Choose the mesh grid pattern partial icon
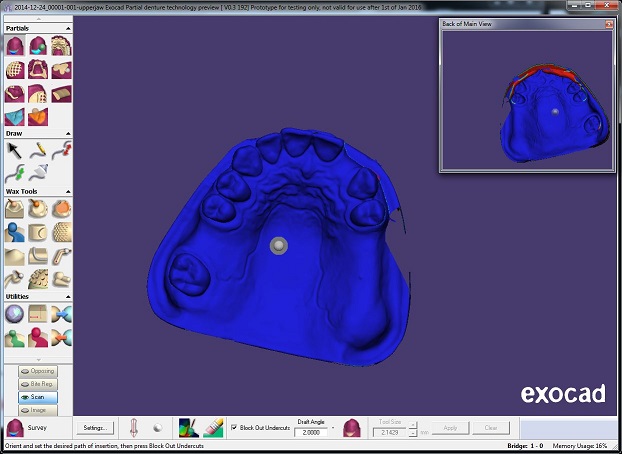This screenshot has width=622, height=454. (15, 70)
